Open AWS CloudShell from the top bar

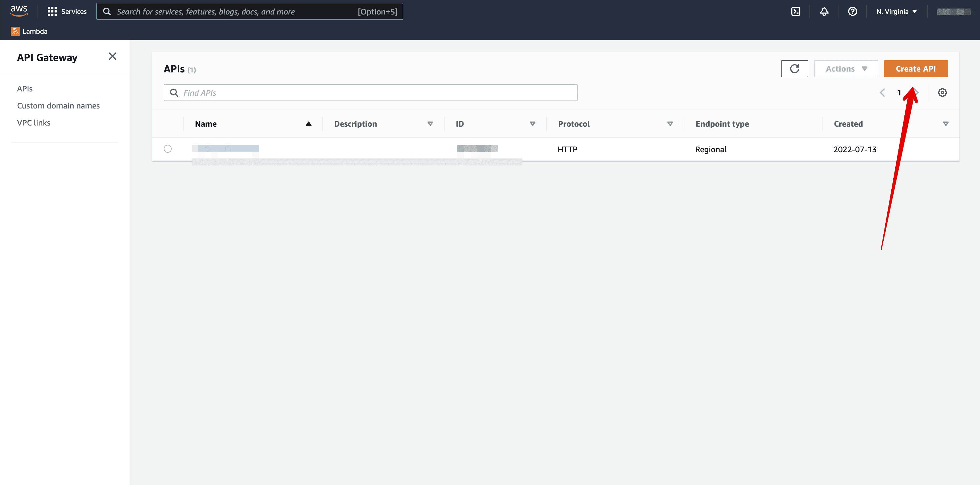pyautogui.click(x=796, y=11)
